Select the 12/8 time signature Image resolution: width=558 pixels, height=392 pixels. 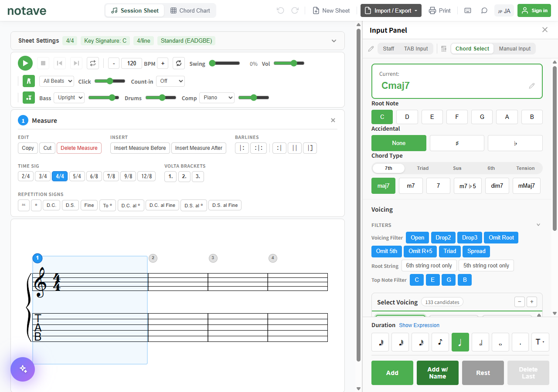coord(146,176)
